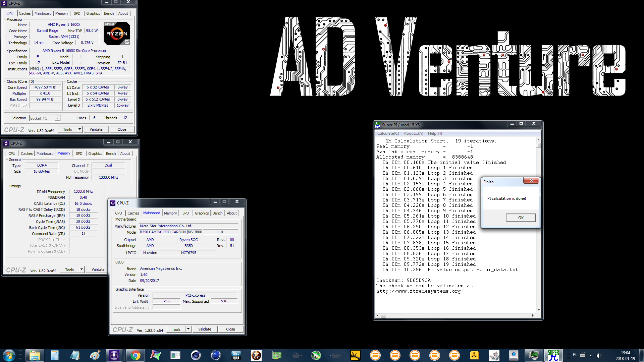Open Google Chrome from the taskbar
Image resolution: width=644 pixels, height=362 pixels.
point(136,355)
